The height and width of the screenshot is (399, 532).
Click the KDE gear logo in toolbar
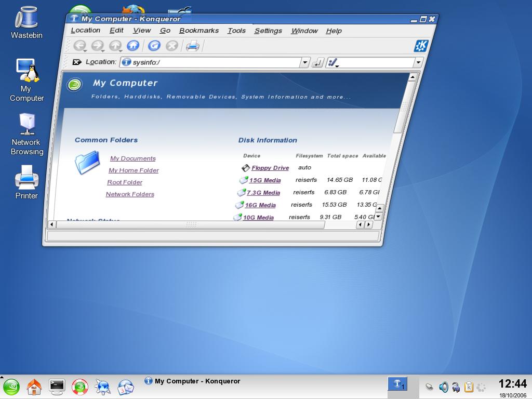[421, 46]
